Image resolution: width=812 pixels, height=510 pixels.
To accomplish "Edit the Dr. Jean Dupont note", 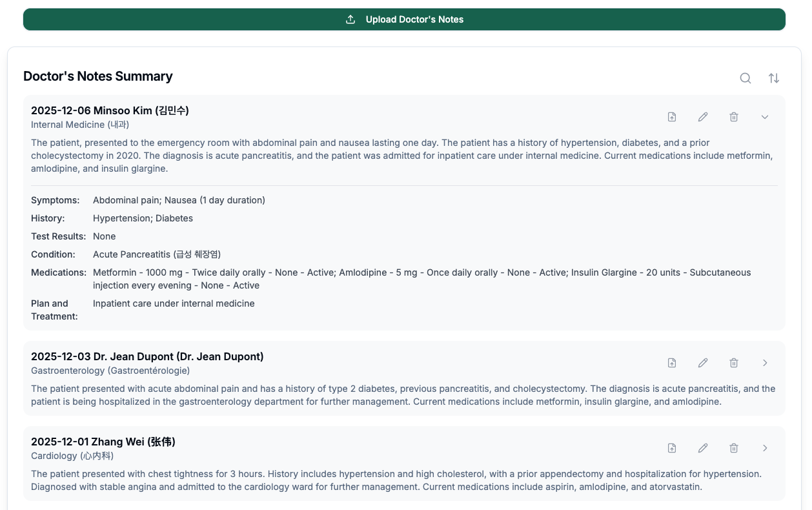I will 703,363.
